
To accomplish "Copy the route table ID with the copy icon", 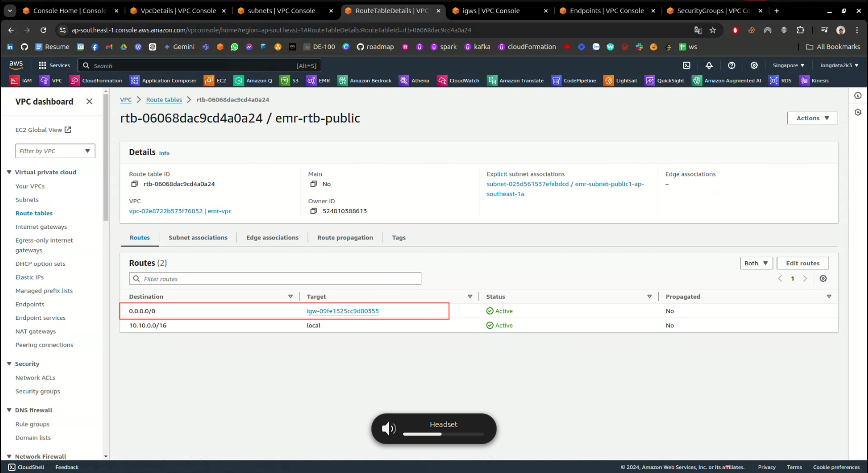I will tap(135, 184).
